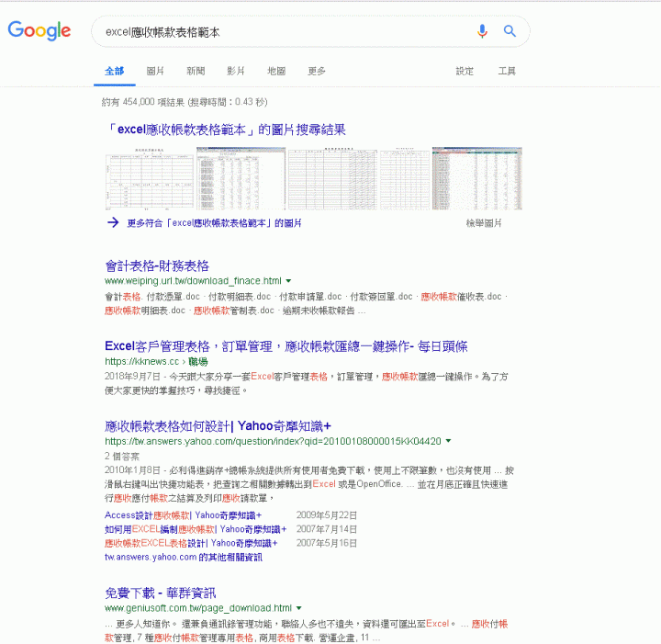Open 應收帳款EXCEL表格設計 sublink

(191, 543)
